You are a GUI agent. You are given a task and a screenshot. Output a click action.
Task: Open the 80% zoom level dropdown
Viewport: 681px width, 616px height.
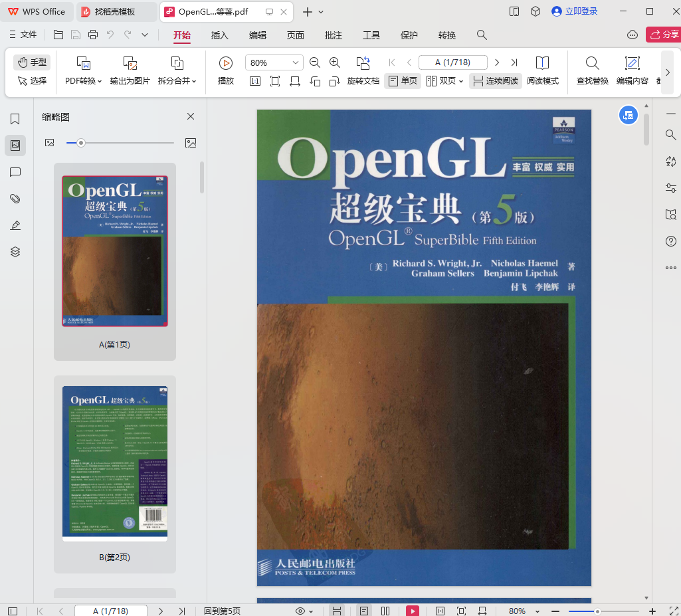point(274,62)
